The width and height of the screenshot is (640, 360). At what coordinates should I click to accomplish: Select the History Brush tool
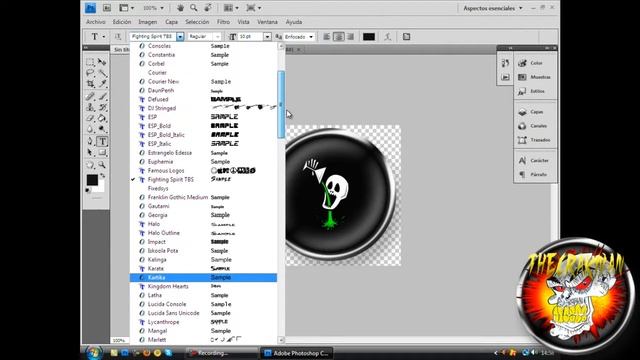tap(102, 107)
